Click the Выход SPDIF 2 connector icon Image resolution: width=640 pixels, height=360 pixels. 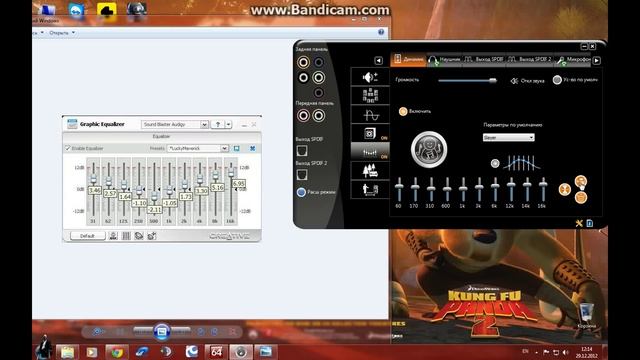pos(302,175)
